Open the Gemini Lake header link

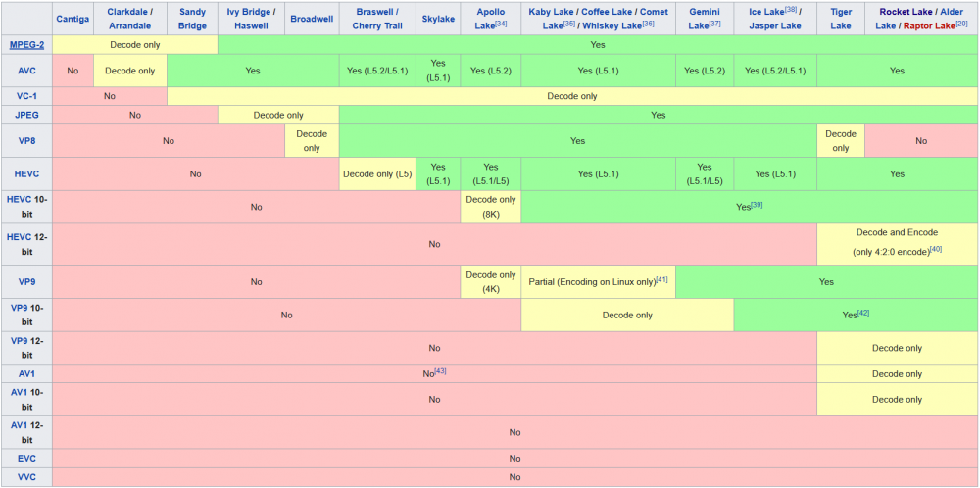coord(703,19)
